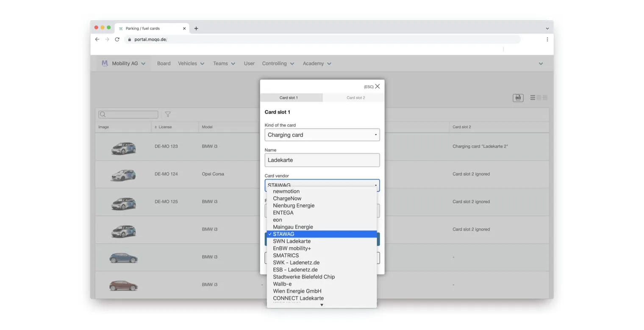Screen dimensions: 644x330
Task: Click the vehicle search field
Action: (128, 115)
